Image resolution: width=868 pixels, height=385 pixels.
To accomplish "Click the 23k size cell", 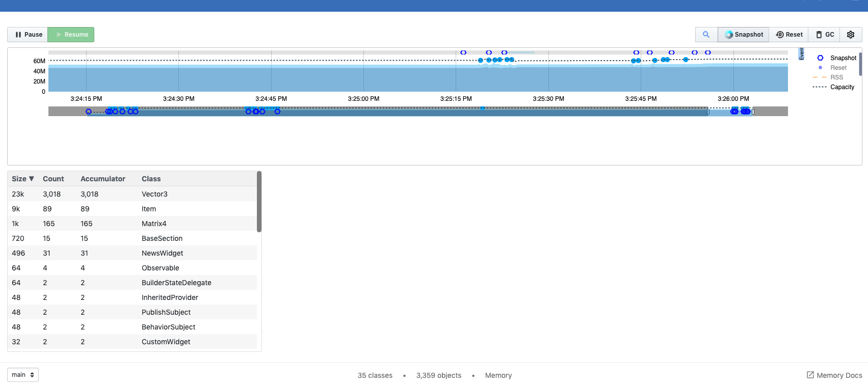I will [x=18, y=194].
